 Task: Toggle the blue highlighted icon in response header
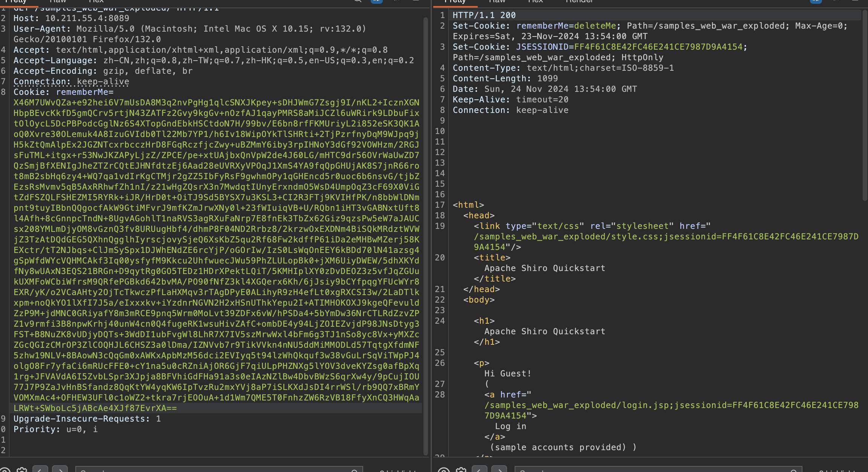[x=816, y=1]
